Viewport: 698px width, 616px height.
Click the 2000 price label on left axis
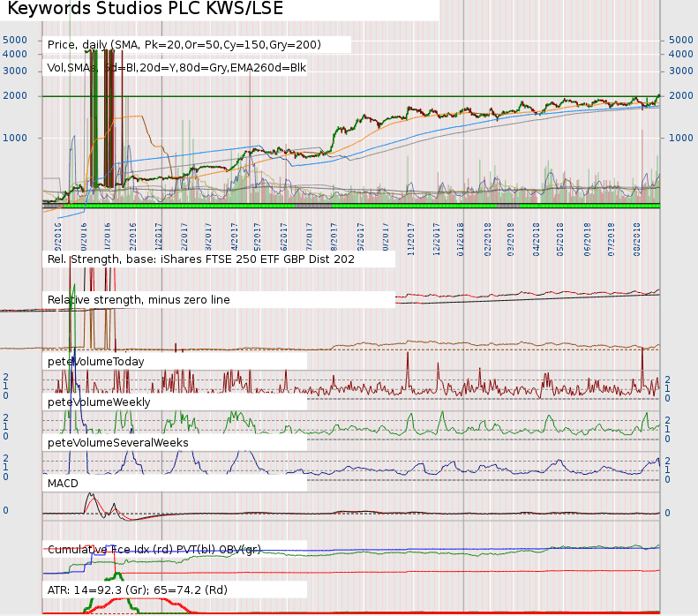[15, 95]
